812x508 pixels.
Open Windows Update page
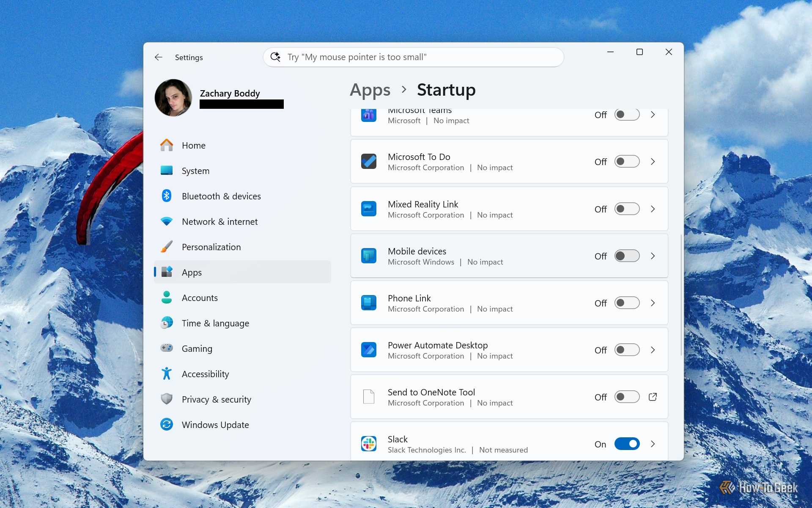coord(242,425)
